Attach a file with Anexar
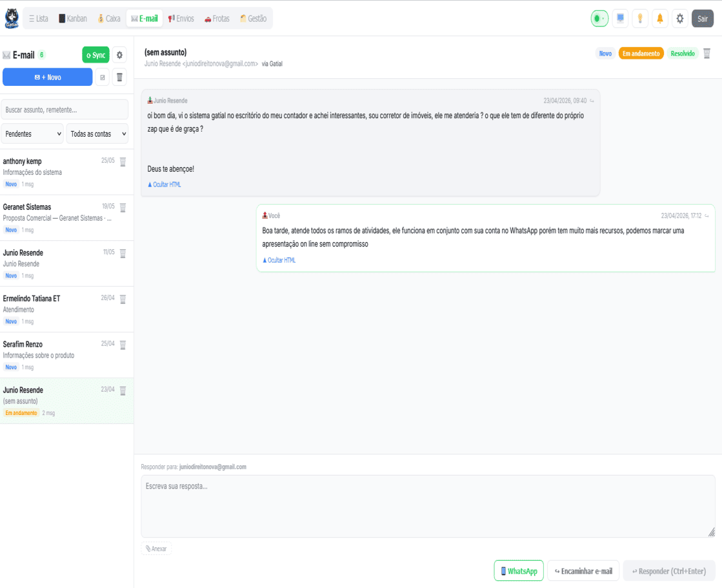This screenshot has width=722, height=588. [x=156, y=549]
